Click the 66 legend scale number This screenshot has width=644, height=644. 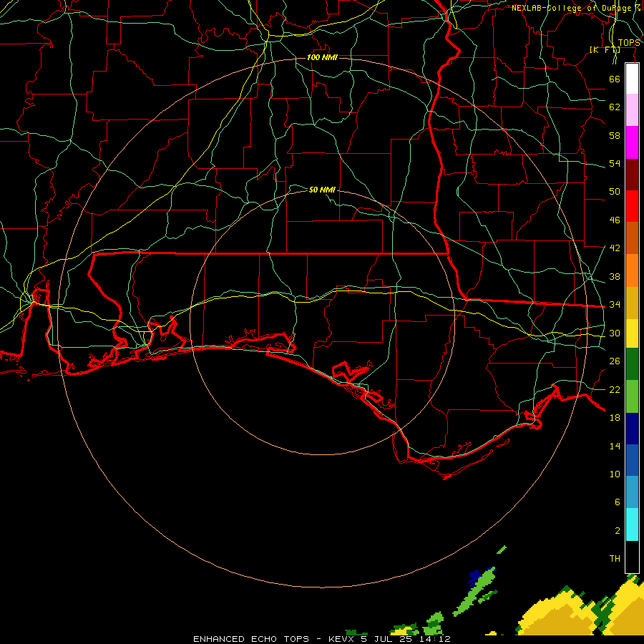615,79
